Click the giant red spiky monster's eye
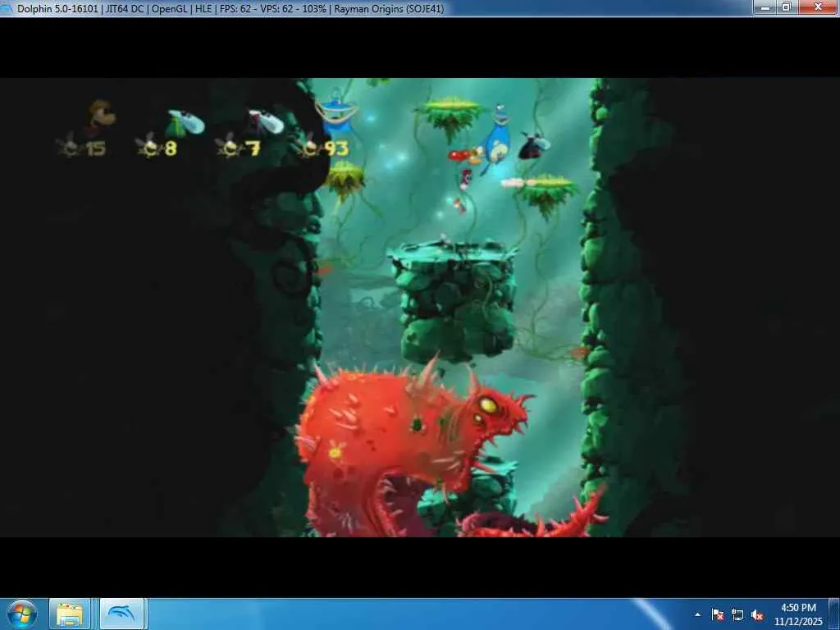The width and height of the screenshot is (840, 630). [488, 405]
